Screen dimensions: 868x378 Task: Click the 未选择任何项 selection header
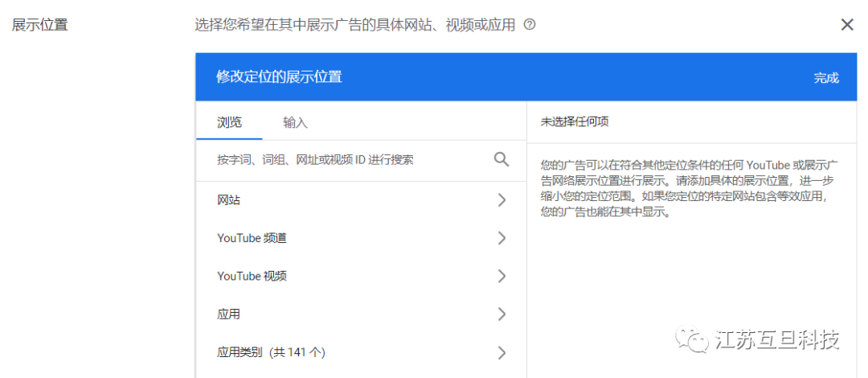pyautogui.click(x=574, y=122)
